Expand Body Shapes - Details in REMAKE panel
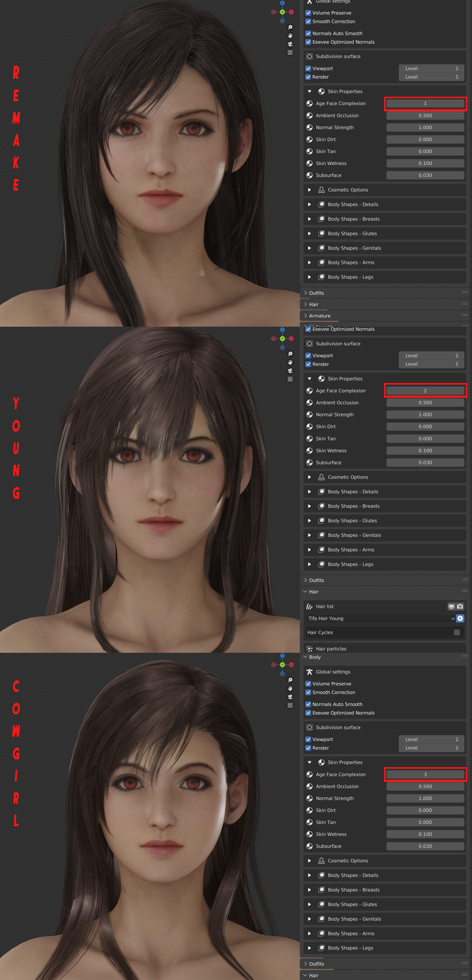472x980 pixels. click(310, 204)
